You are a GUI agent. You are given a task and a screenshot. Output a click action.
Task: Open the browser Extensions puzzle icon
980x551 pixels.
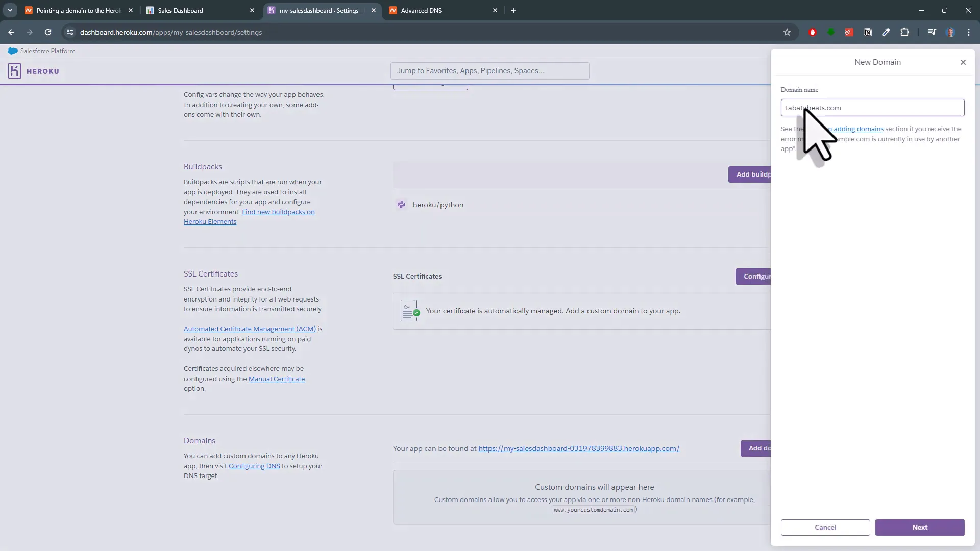point(904,32)
